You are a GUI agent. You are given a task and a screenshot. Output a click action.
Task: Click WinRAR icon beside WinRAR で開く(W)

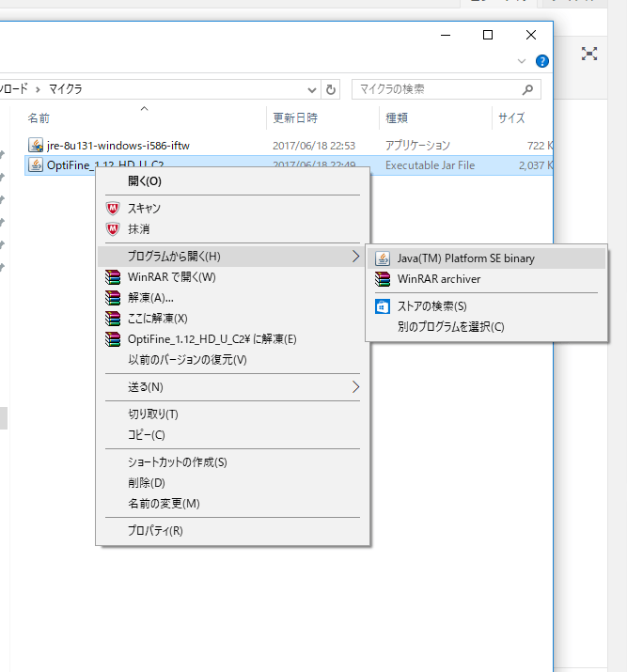(x=113, y=277)
